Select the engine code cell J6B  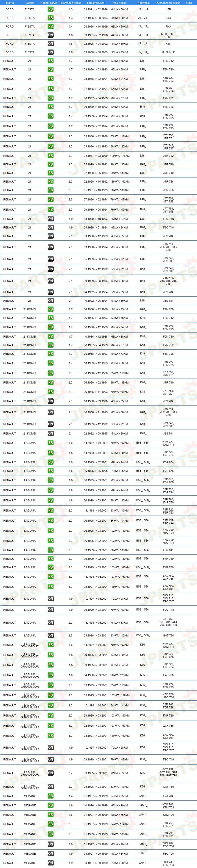point(168,9)
